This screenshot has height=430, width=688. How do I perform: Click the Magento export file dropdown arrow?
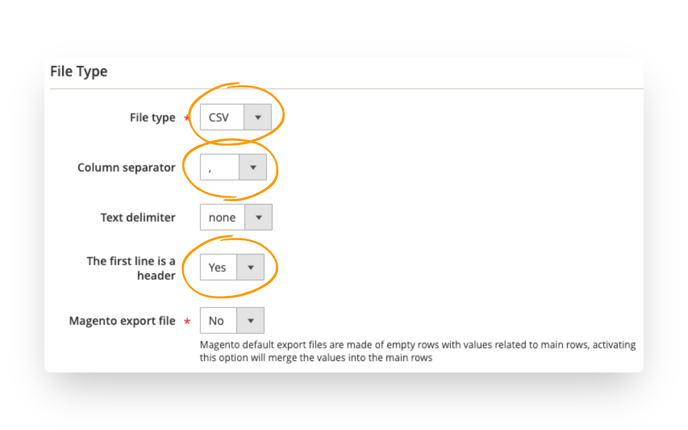pos(251,321)
